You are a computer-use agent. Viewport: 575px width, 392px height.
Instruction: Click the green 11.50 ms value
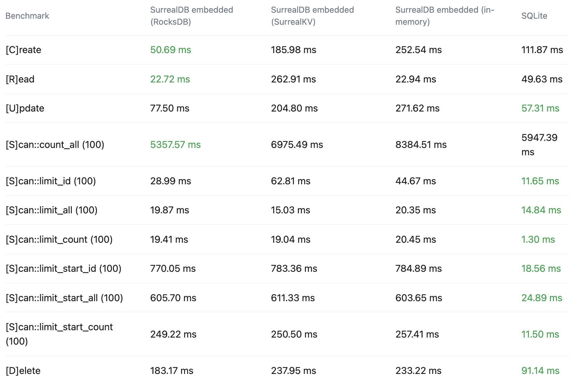click(x=540, y=334)
